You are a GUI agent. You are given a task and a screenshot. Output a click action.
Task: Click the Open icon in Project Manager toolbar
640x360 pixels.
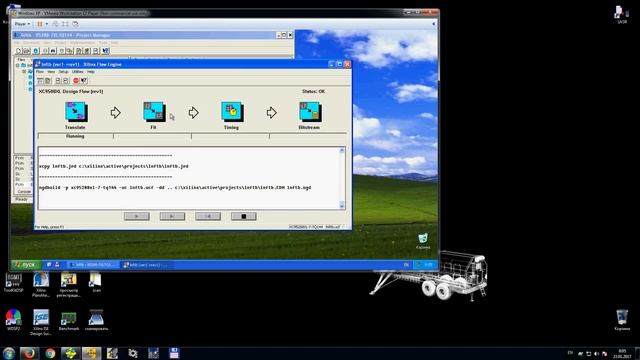(27, 51)
